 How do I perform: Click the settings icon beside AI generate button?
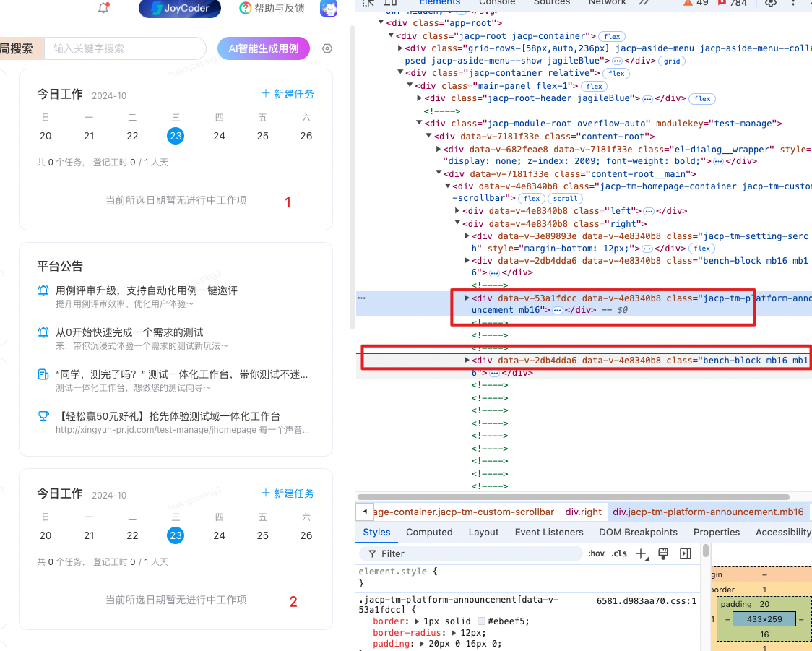[327, 48]
